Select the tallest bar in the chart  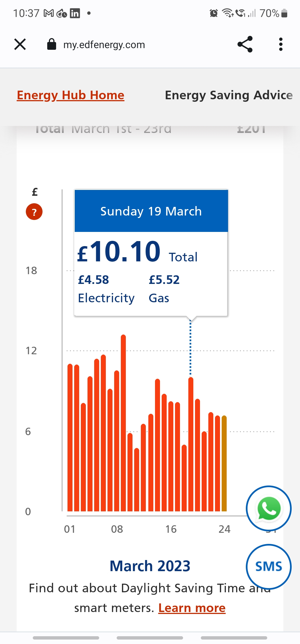coord(123,423)
